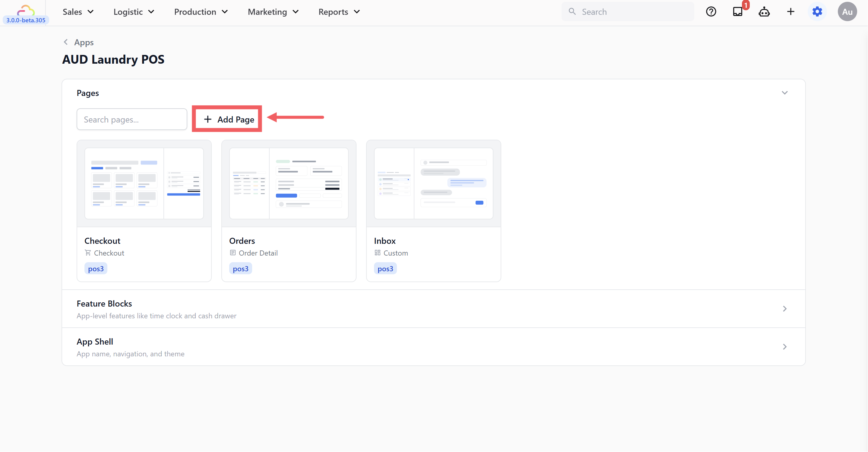This screenshot has width=868, height=452.
Task: Expand the Feature Blocks section
Action: (784, 309)
